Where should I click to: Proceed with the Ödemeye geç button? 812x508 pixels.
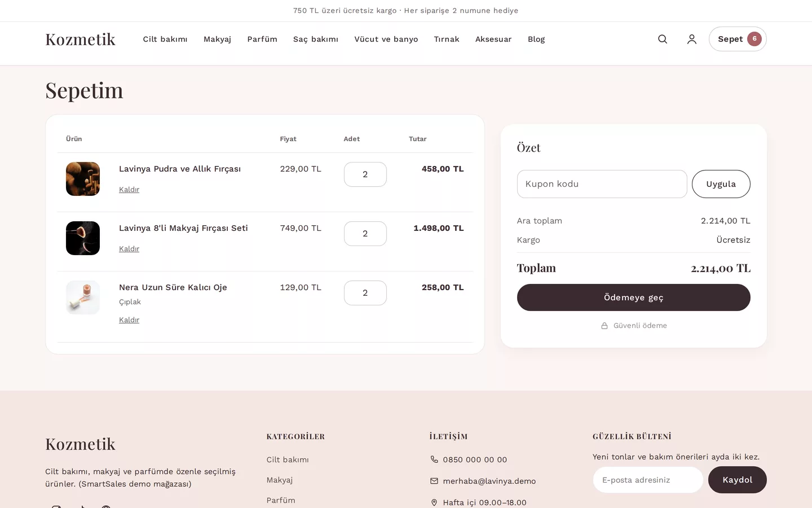click(x=634, y=297)
